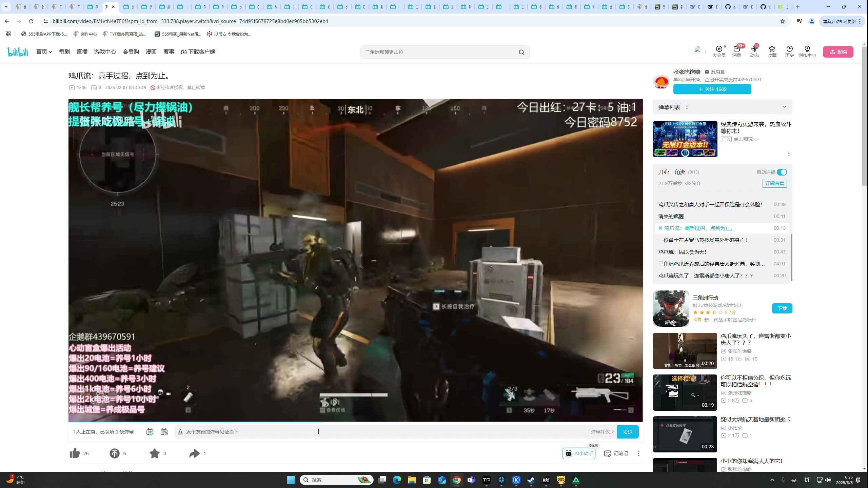868x488 pixels.
Task: Play 一位勇士在古罗马竞技场意外坠落身亡
Action: tap(722, 240)
